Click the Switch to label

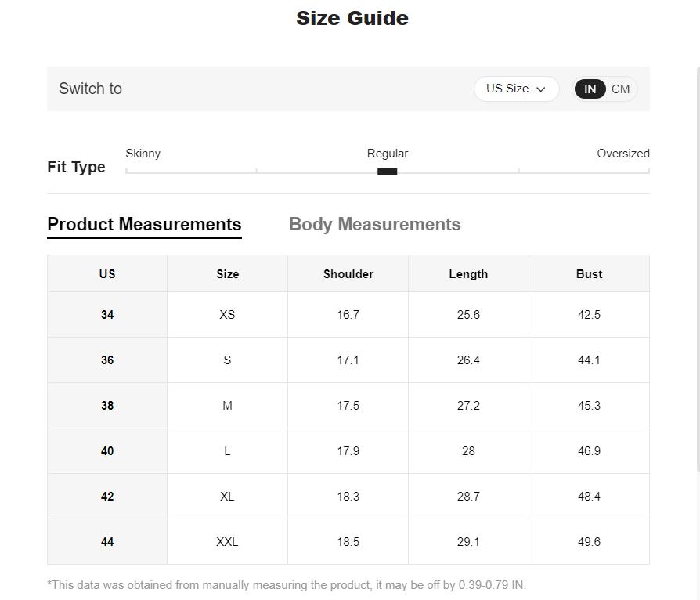90,89
